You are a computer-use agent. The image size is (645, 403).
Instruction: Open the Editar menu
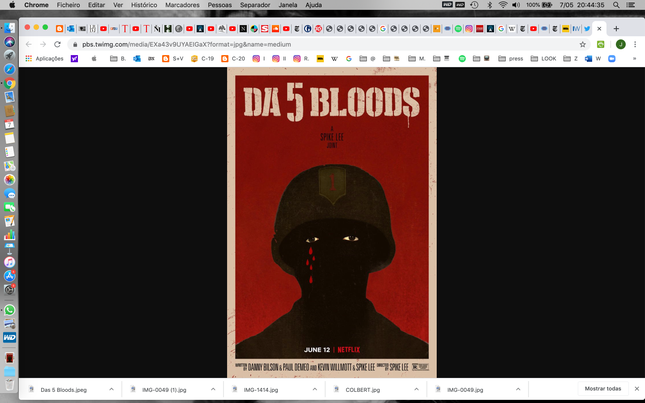click(x=96, y=5)
